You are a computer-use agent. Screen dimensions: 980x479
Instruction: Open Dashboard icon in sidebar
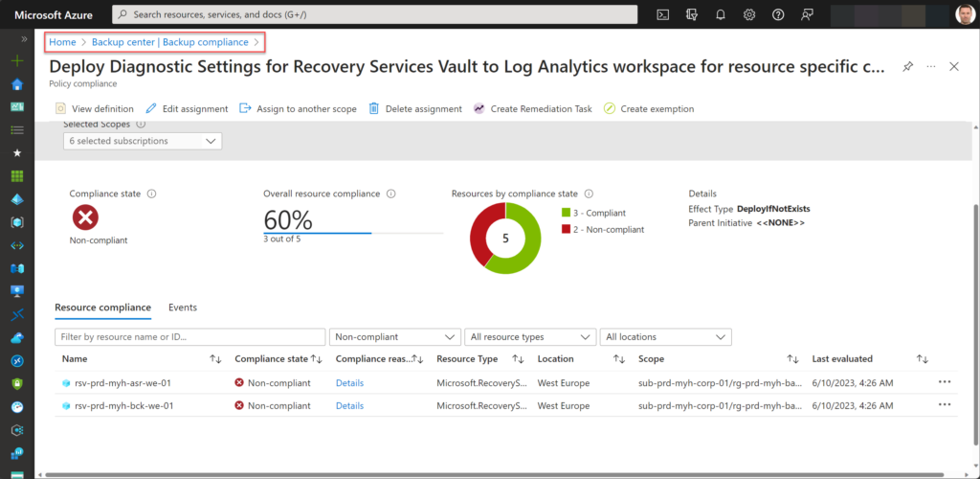click(x=17, y=107)
